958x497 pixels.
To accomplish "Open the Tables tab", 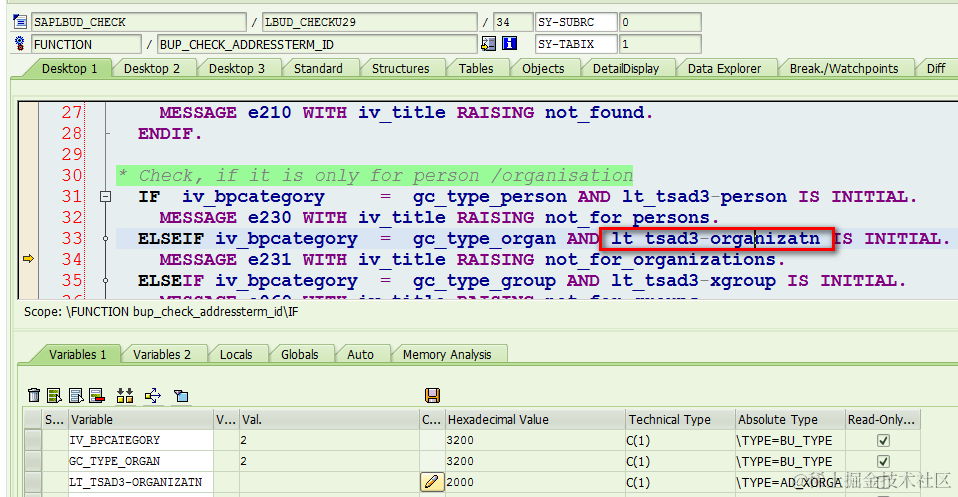I will pyautogui.click(x=476, y=68).
